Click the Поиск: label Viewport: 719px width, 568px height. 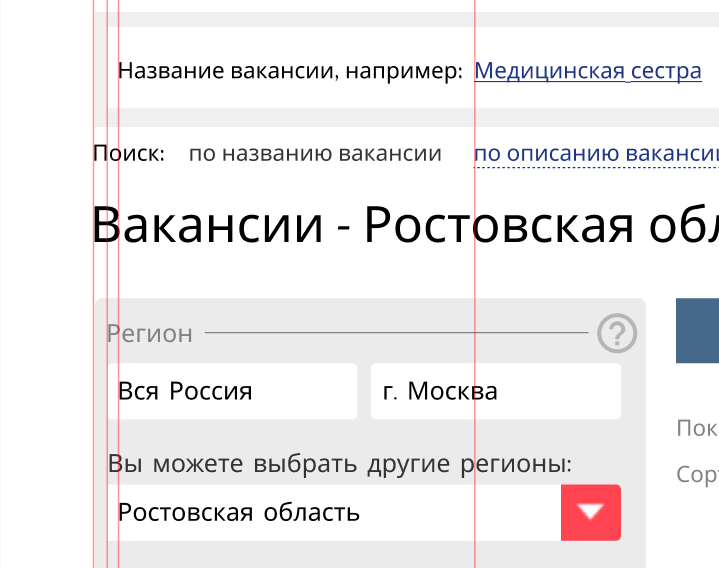point(129,154)
